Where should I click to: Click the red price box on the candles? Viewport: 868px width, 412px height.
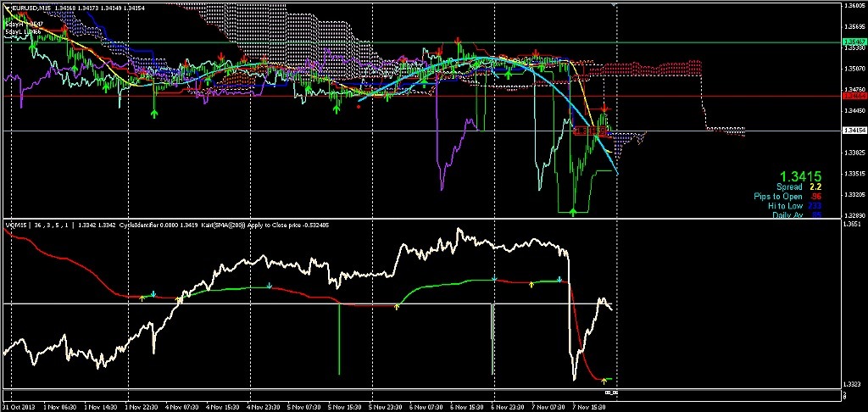tap(586, 131)
